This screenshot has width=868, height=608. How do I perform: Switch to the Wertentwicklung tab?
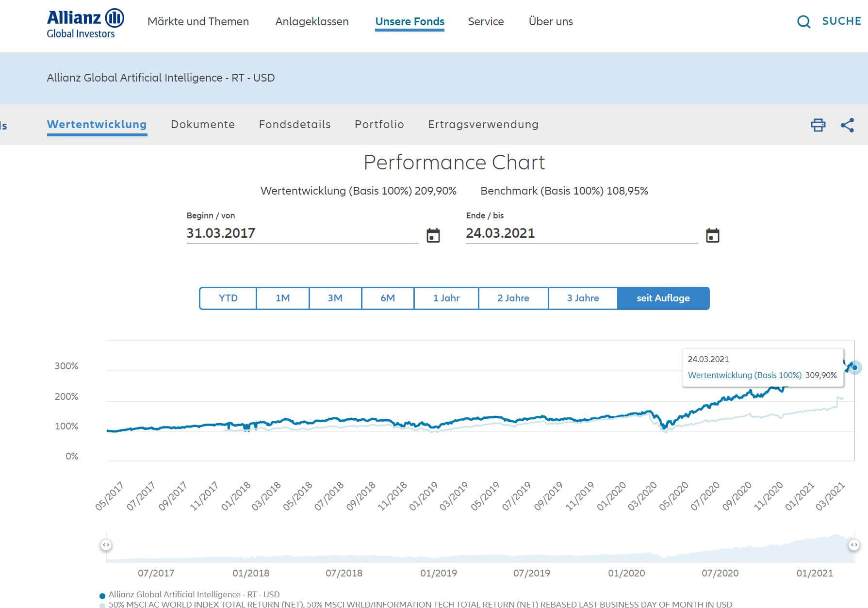(97, 124)
